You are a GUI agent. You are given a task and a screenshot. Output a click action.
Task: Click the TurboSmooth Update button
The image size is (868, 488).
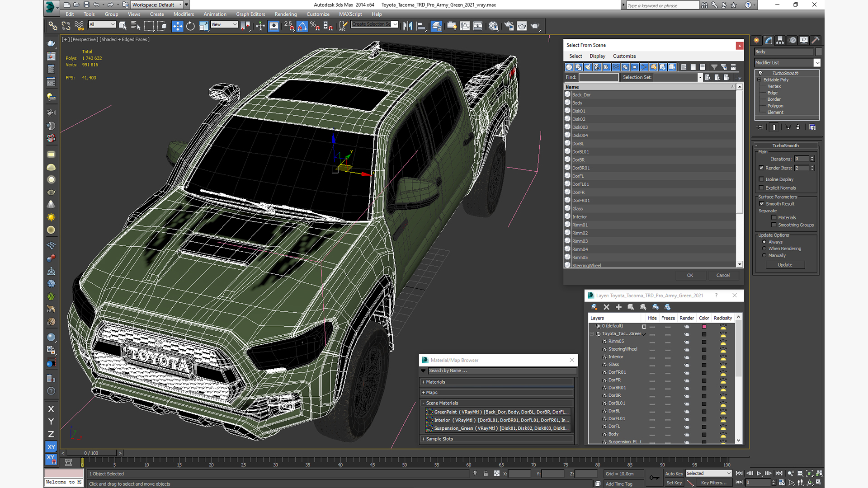pyautogui.click(x=785, y=265)
